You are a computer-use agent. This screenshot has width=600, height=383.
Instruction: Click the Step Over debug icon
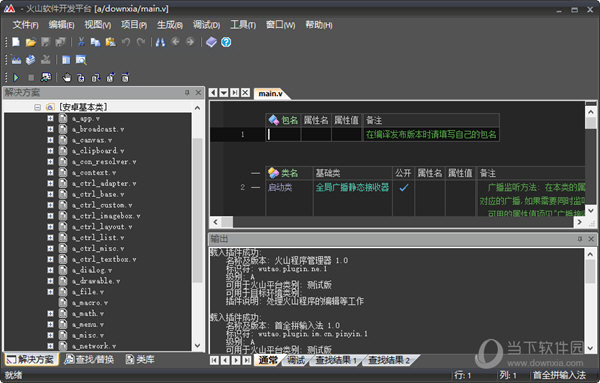96,78
